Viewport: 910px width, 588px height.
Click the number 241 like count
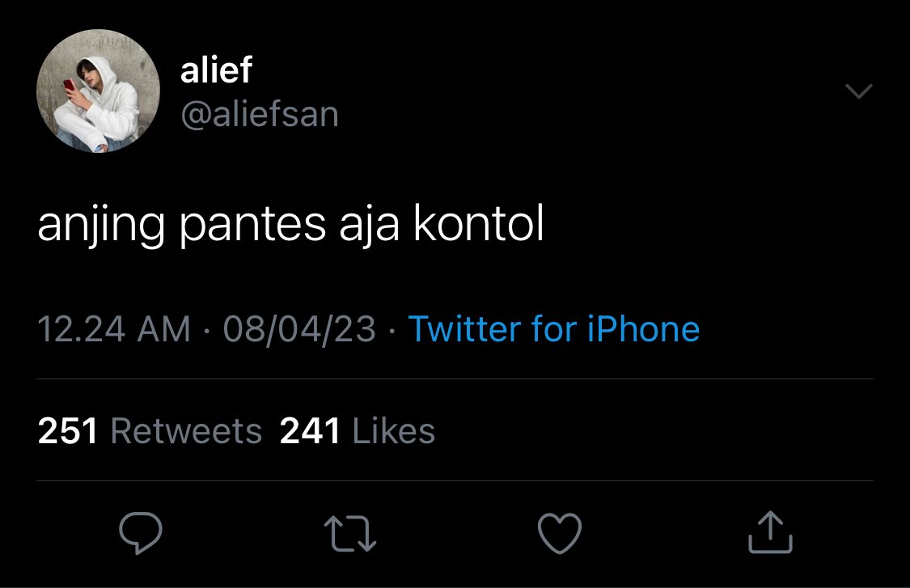click(x=310, y=431)
